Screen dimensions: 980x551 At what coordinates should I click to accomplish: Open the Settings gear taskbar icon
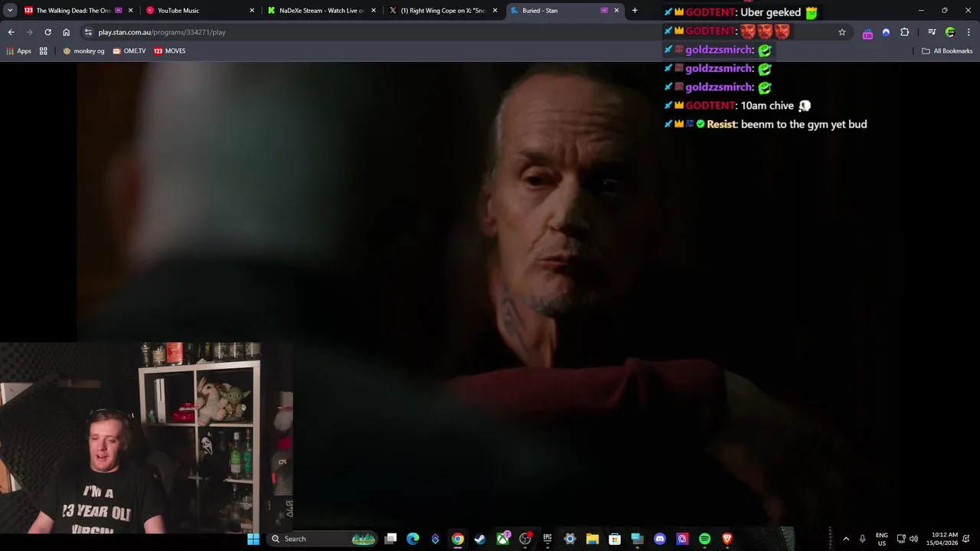pyautogui.click(x=570, y=539)
